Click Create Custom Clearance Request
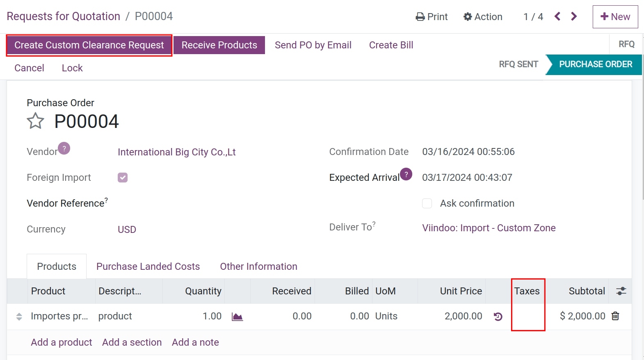644x360 pixels. 89,45
